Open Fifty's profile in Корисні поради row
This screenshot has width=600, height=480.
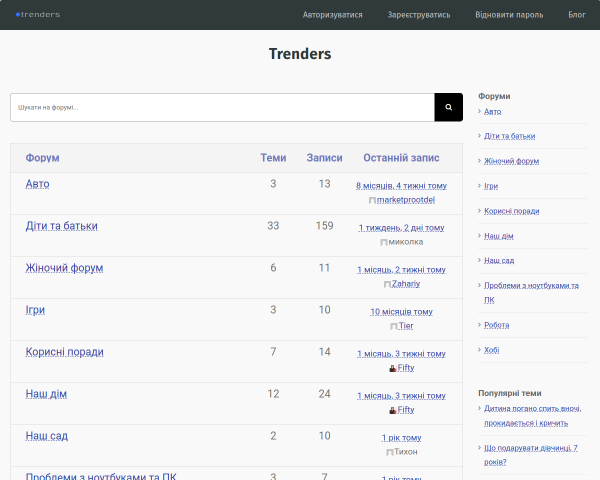coord(406,368)
